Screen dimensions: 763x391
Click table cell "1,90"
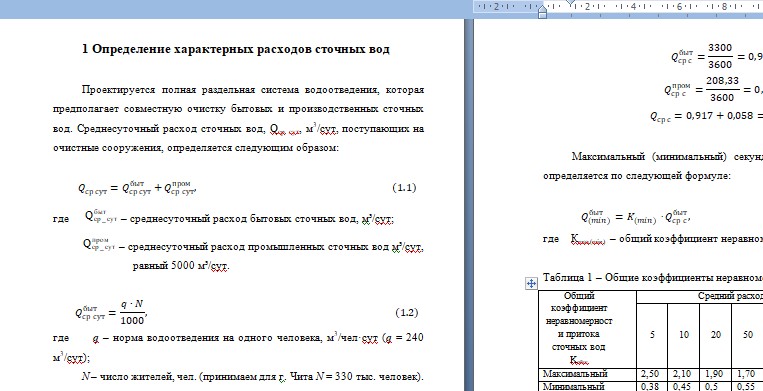pyautogui.click(x=715, y=374)
